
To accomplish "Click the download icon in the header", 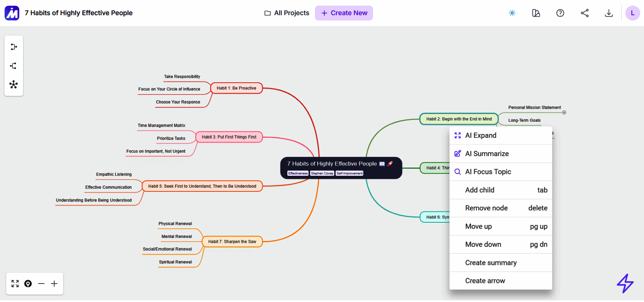I will point(609,13).
